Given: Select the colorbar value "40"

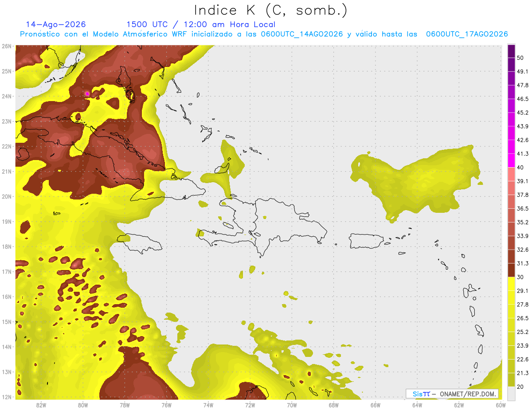Looking at the screenshot, I should click(520, 168).
